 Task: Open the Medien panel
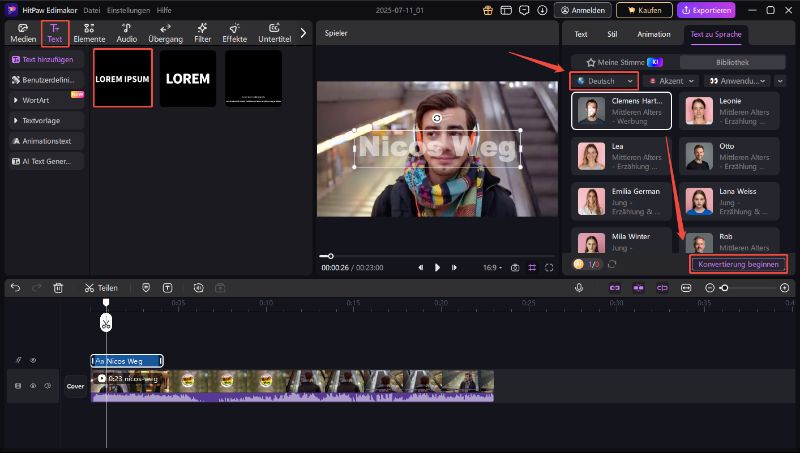tap(23, 33)
